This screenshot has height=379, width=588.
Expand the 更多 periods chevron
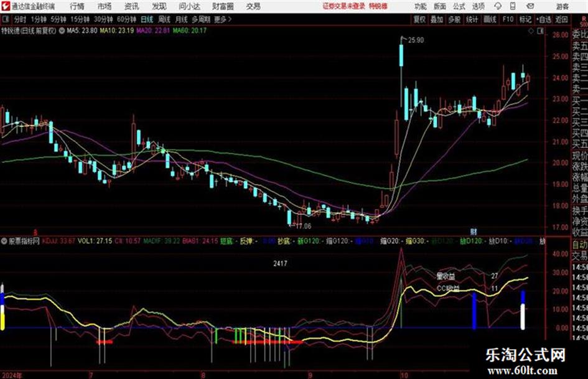tap(223, 19)
